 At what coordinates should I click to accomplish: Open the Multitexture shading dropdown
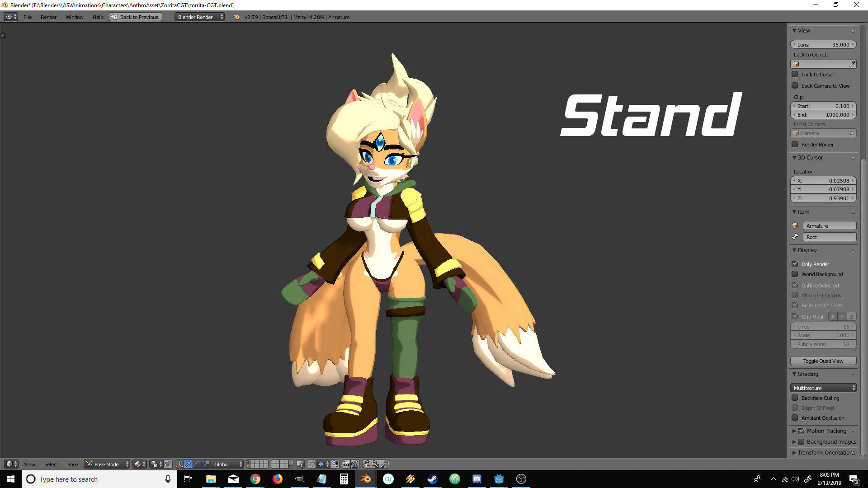tap(823, 388)
